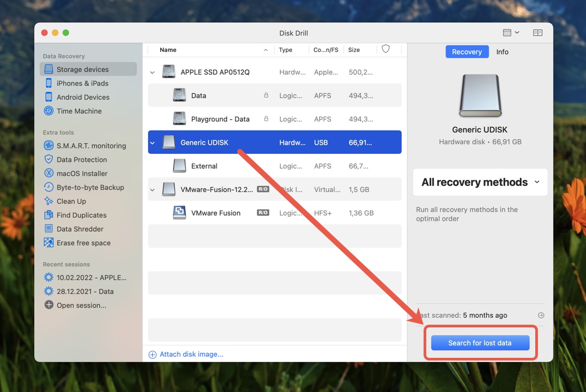Collapse the VMware-Fusion-12.2 disk image tree
Image resolution: width=586 pixels, height=392 pixels.
coord(152,190)
